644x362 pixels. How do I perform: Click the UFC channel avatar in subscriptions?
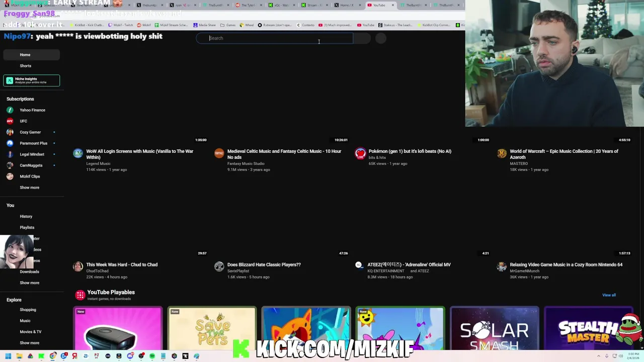pos(10,121)
